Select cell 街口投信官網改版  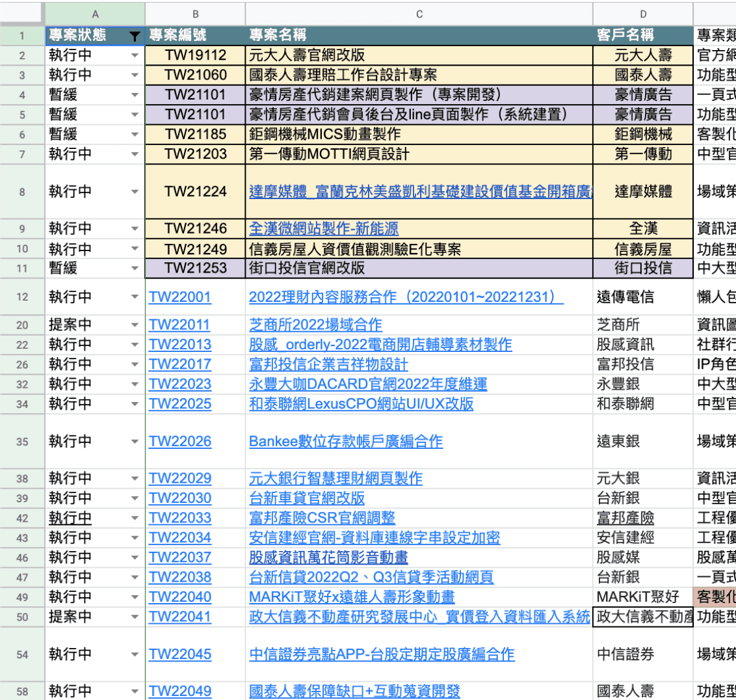[419, 268]
